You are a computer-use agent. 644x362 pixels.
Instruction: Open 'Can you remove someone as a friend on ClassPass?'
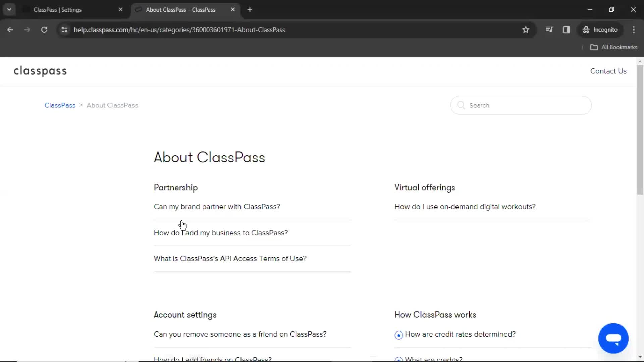[240, 334]
